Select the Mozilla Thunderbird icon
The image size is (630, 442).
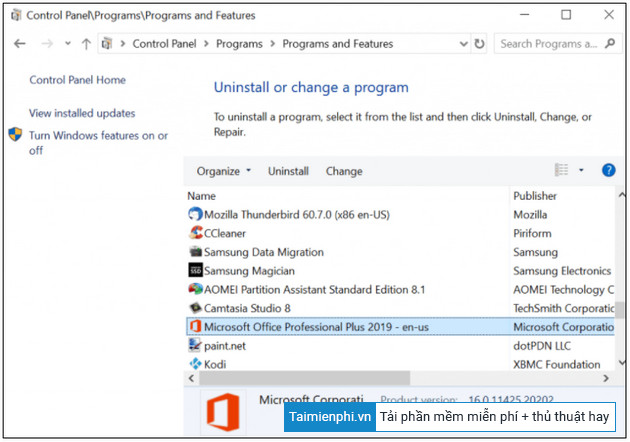pos(195,214)
